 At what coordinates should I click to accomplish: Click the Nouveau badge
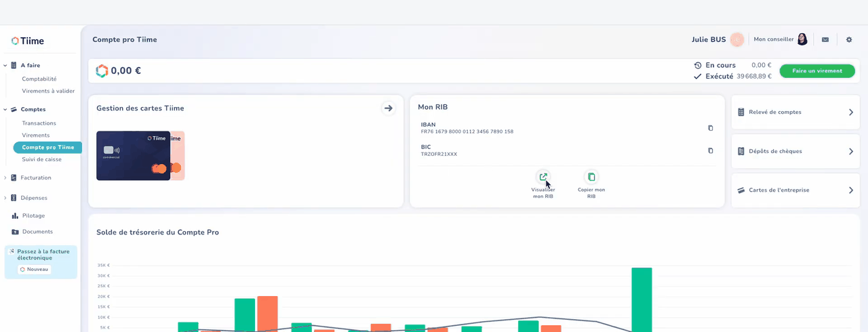(x=35, y=269)
